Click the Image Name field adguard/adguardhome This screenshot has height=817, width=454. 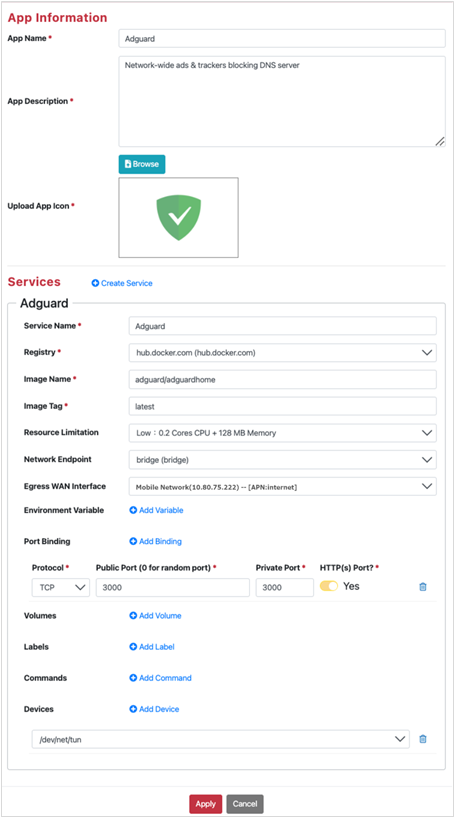[283, 380]
